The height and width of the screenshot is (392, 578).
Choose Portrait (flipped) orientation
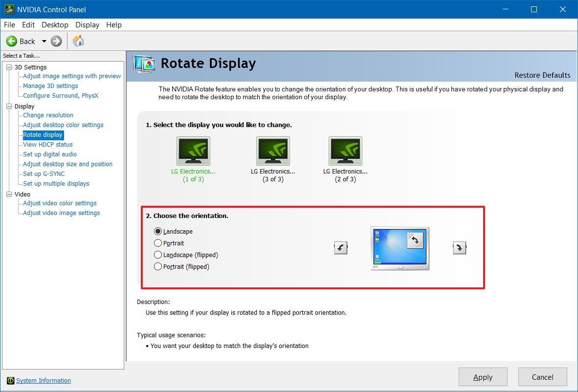point(158,266)
